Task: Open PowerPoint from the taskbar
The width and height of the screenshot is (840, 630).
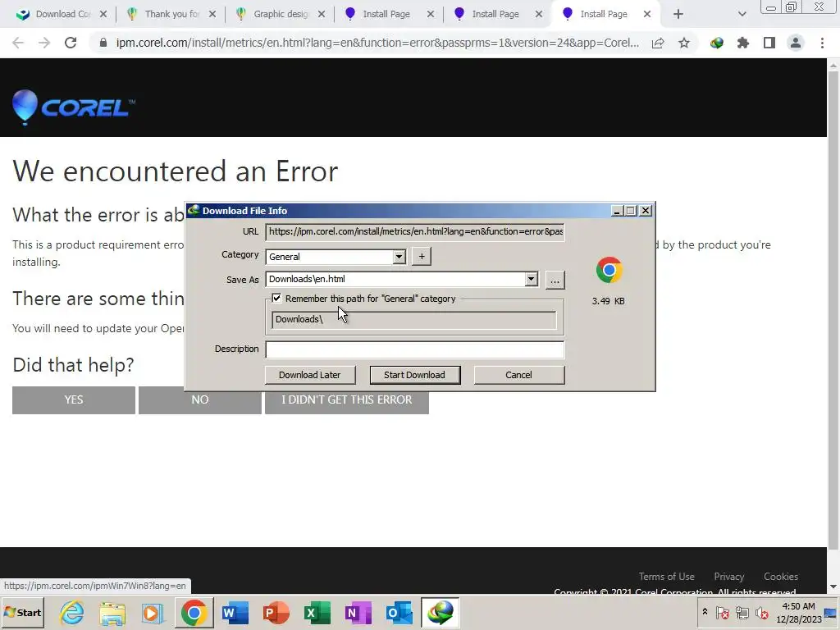Action: point(276,612)
